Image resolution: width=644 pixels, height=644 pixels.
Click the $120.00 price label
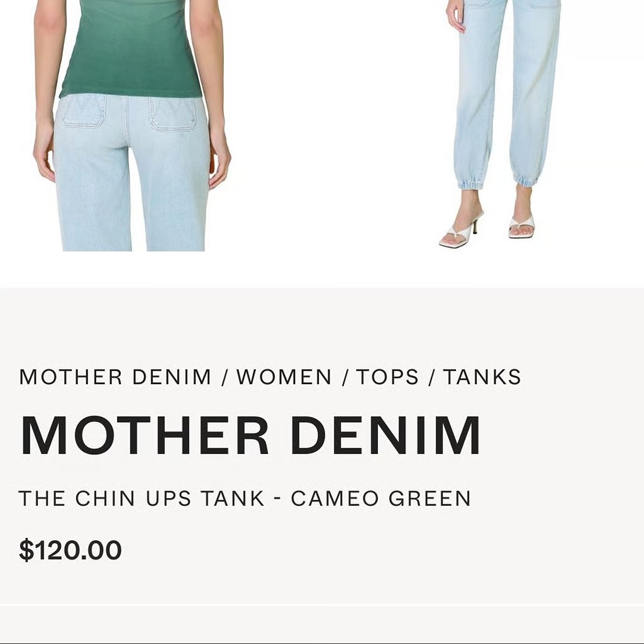point(70,550)
